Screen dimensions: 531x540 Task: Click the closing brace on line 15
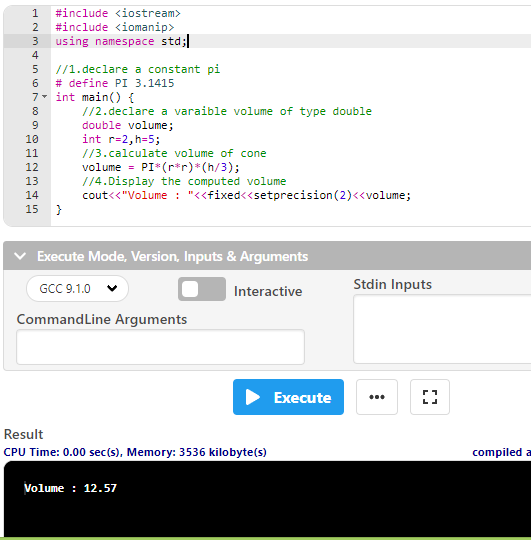click(59, 209)
